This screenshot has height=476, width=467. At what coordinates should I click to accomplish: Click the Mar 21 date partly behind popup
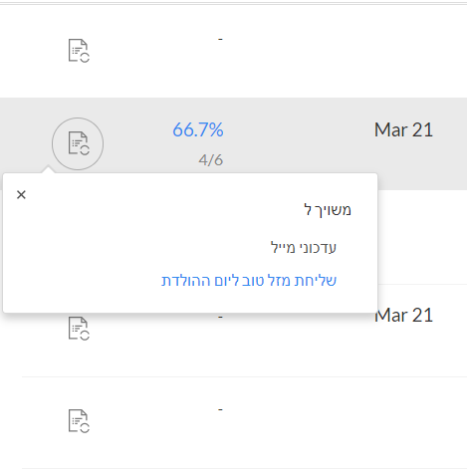405,315
